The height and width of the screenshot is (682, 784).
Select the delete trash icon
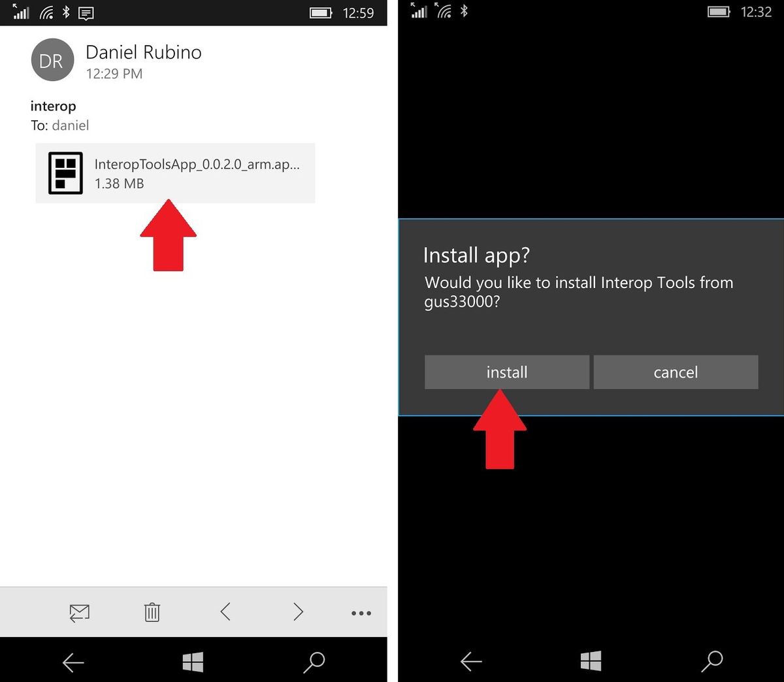(x=152, y=612)
